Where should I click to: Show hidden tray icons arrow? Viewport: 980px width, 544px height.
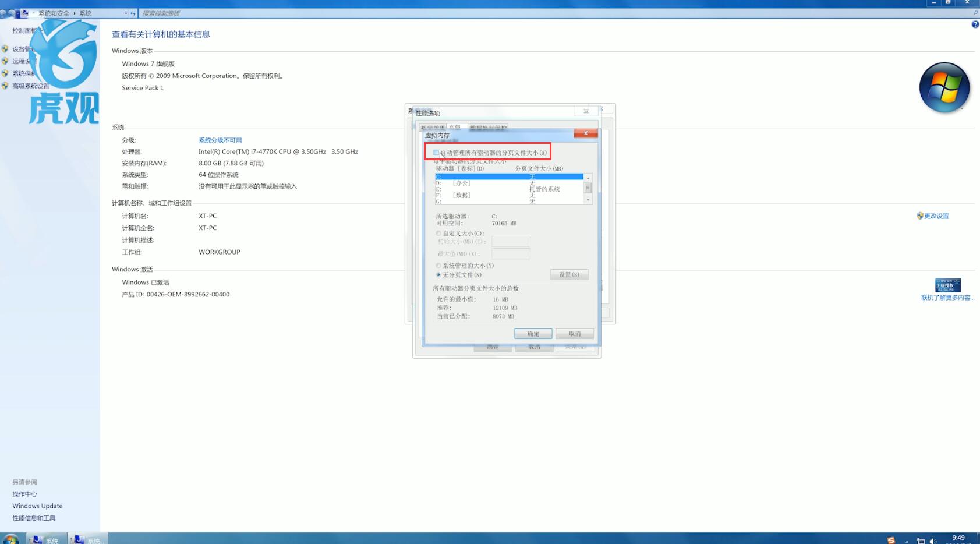tap(907, 541)
